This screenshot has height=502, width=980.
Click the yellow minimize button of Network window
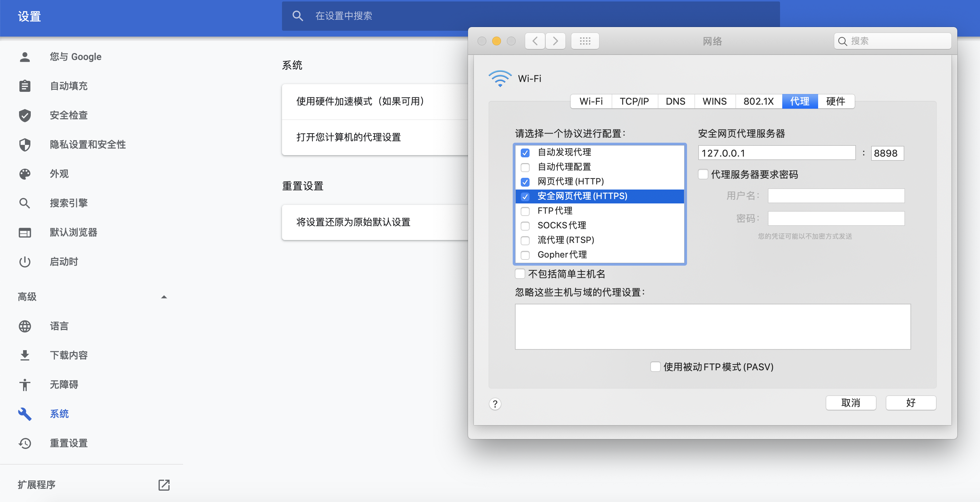click(x=497, y=41)
